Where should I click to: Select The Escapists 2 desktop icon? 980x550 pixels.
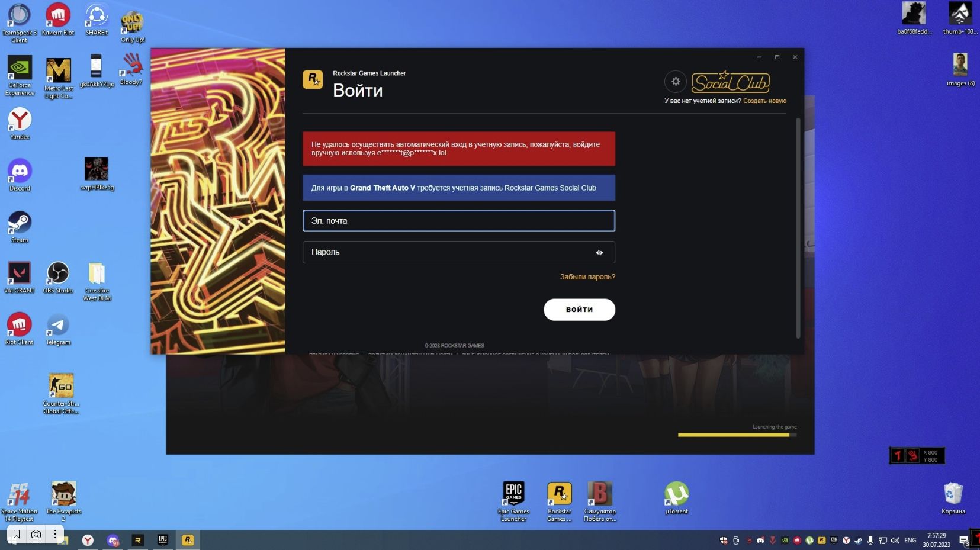pyautogui.click(x=63, y=502)
